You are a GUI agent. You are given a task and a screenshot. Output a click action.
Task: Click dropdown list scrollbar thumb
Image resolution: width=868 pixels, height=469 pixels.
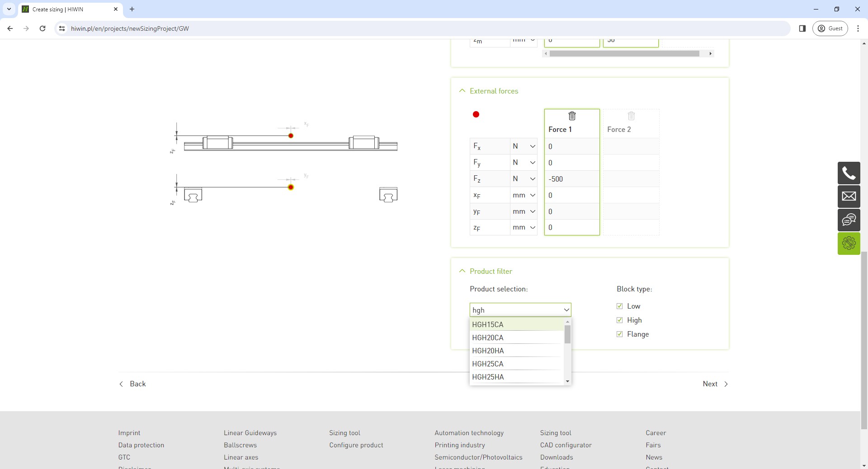click(x=567, y=334)
